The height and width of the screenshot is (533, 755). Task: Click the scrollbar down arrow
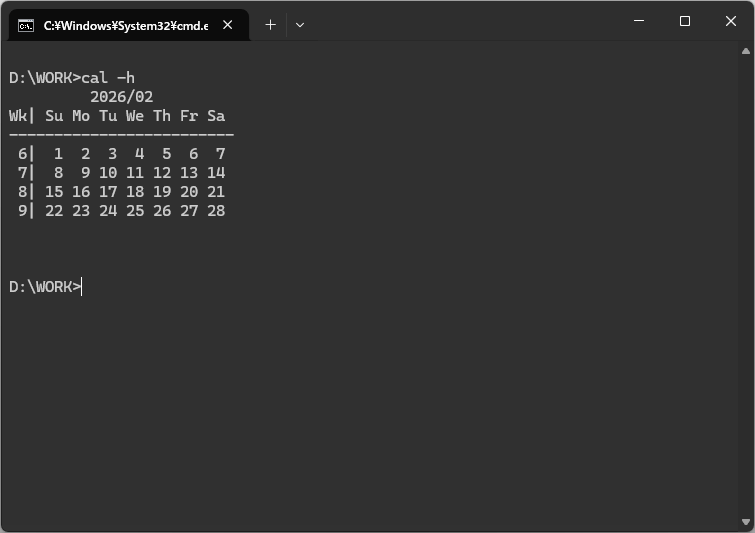click(746, 522)
